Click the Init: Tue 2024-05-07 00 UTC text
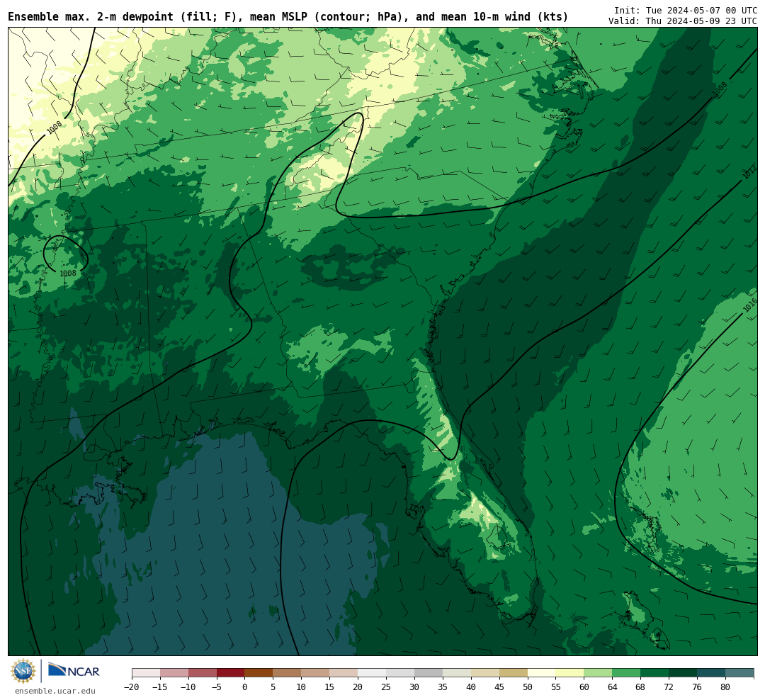This screenshot has height=700, width=765. [x=686, y=10]
